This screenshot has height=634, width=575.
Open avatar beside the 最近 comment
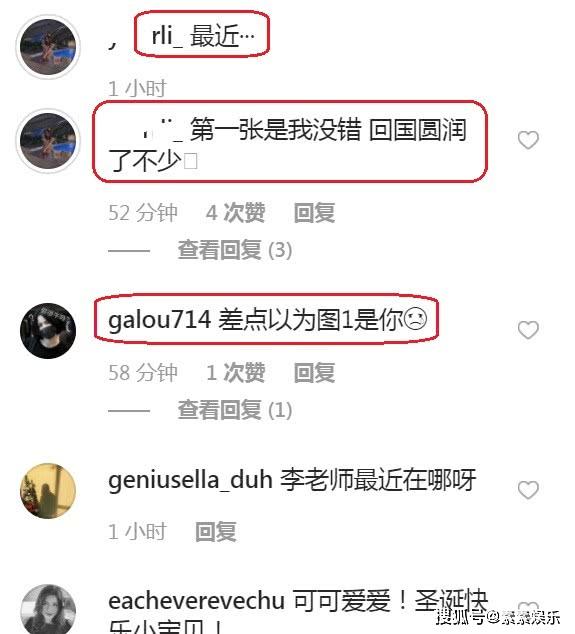[48, 47]
